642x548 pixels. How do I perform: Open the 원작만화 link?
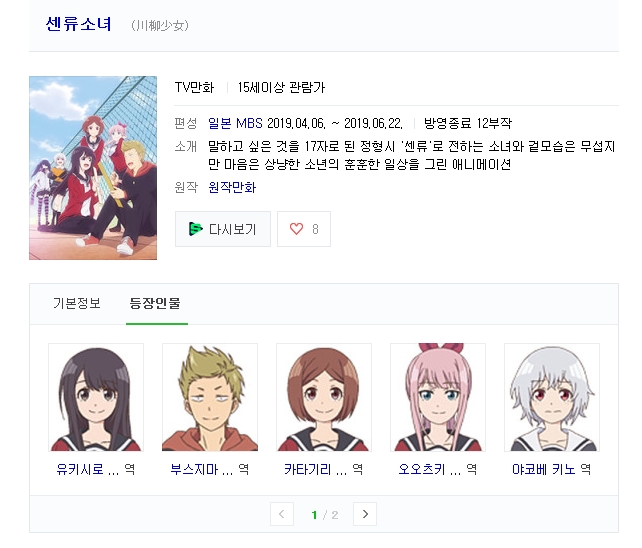point(232,187)
